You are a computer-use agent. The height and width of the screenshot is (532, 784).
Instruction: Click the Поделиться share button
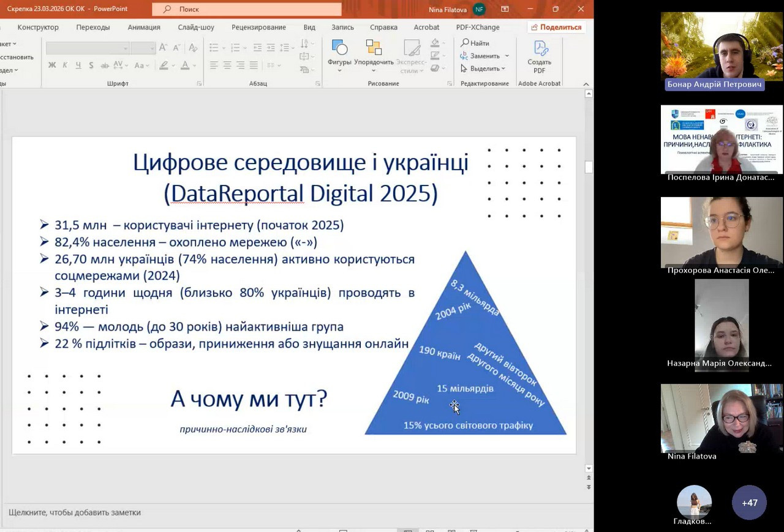556,27
